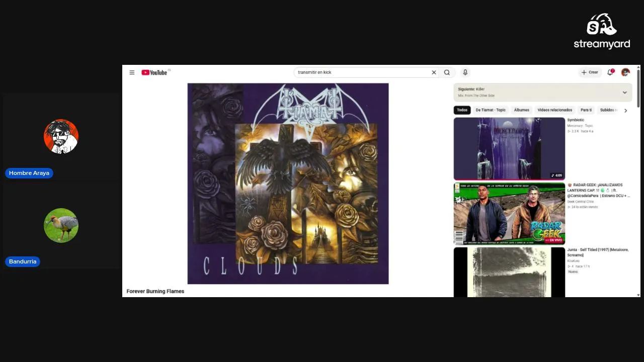Select the 'Álbumes' filter chip
Viewport: 644px width, 362px height.
click(522, 110)
